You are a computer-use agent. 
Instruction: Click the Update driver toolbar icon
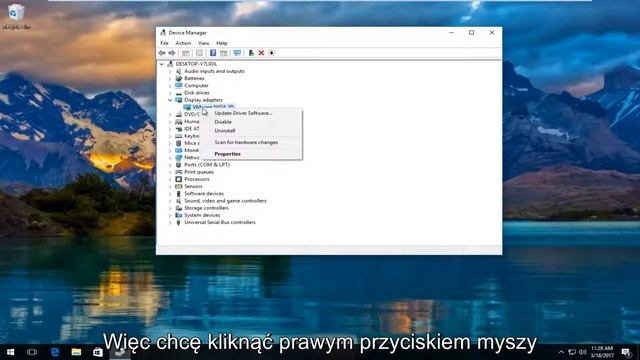(x=251, y=53)
